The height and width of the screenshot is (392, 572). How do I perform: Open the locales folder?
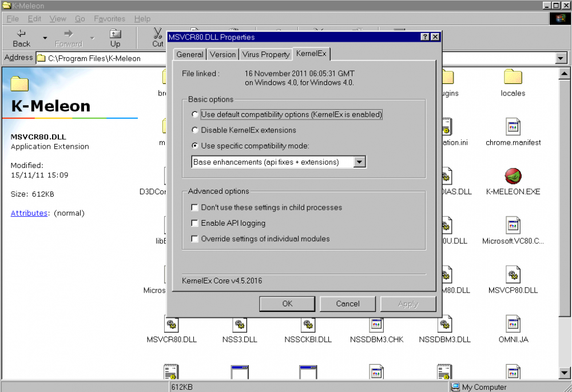(x=513, y=78)
